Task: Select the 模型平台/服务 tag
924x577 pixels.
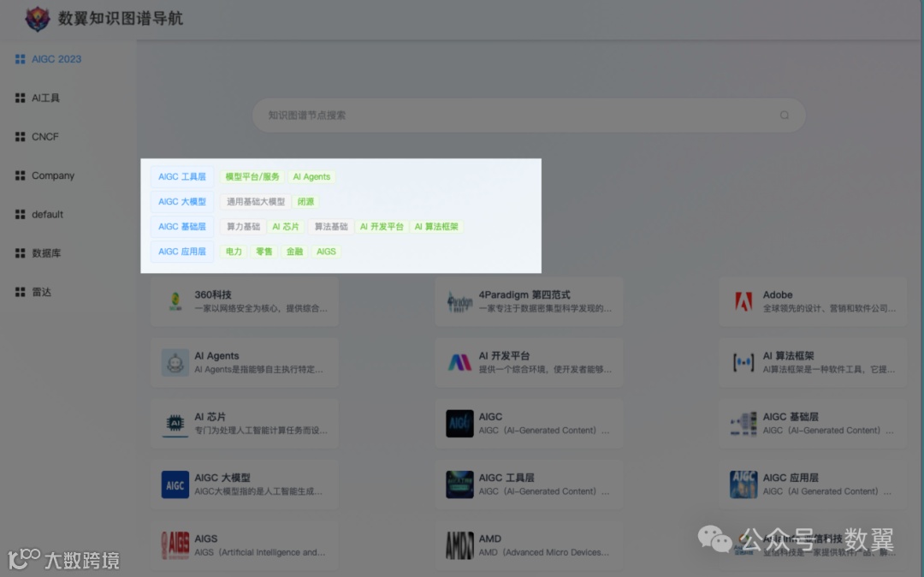Action: [252, 177]
